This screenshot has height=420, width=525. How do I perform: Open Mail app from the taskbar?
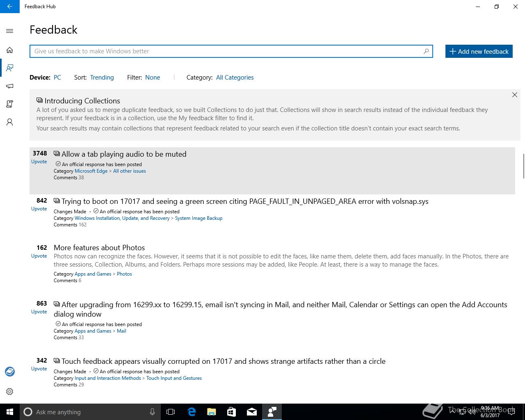pyautogui.click(x=252, y=412)
